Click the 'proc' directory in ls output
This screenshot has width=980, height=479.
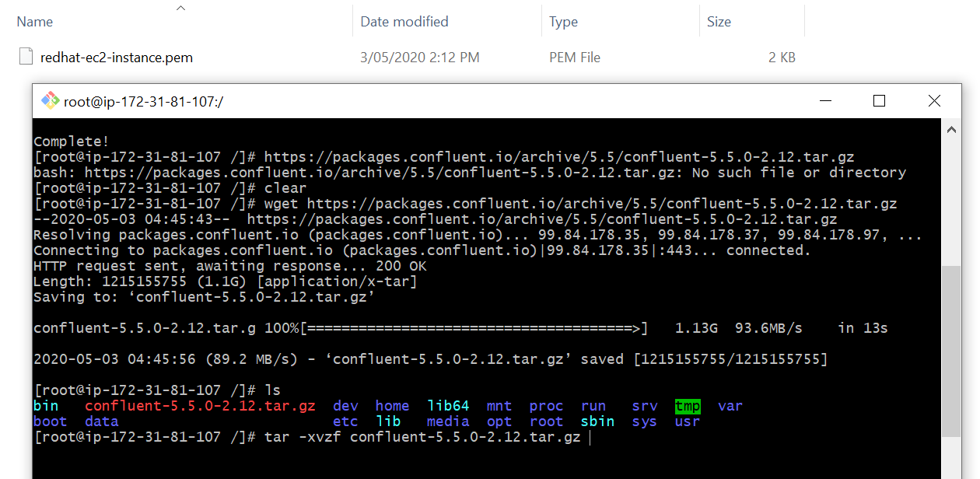tap(547, 406)
